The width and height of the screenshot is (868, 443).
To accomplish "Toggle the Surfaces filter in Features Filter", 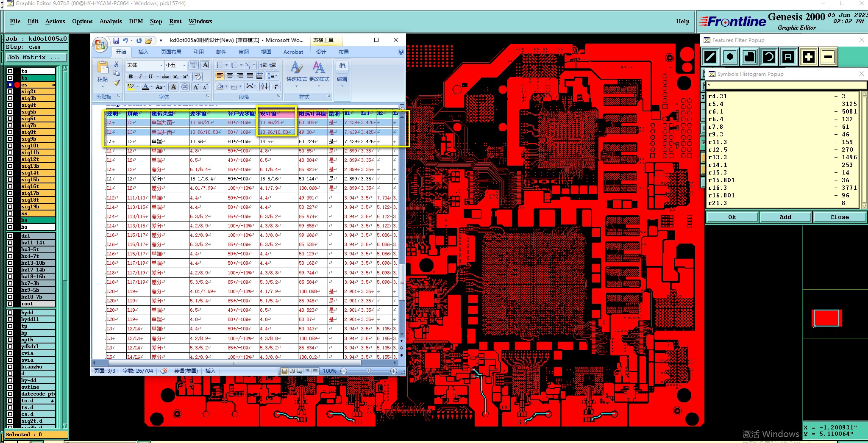I will click(749, 57).
